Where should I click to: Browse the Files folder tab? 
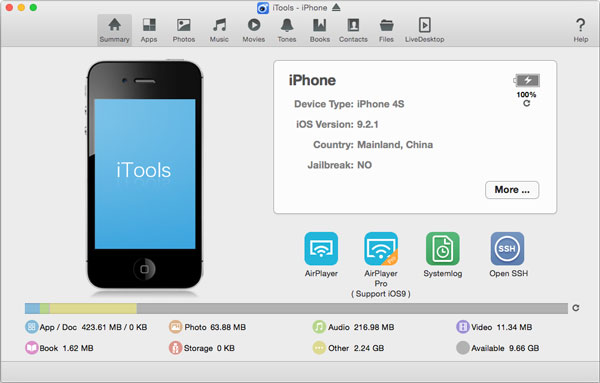tap(386, 30)
